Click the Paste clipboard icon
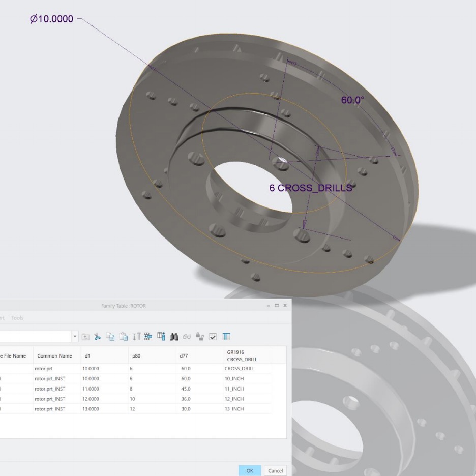476x476 pixels. [123, 336]
